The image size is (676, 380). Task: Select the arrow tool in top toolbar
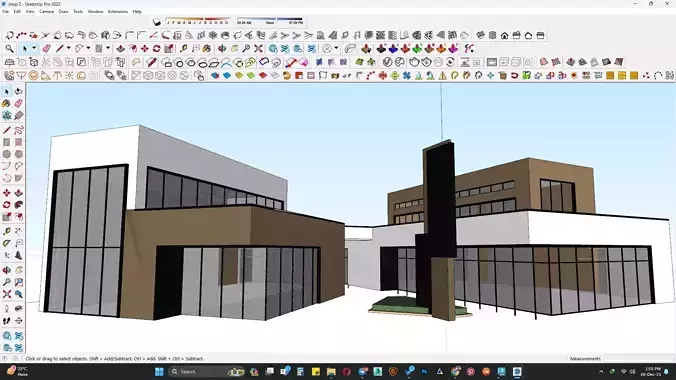25,49
